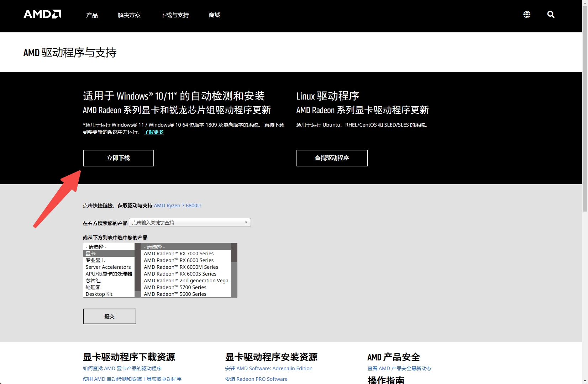Click the page vertical scrollbar
Screen dimensions: 588x384
(585, 107)
